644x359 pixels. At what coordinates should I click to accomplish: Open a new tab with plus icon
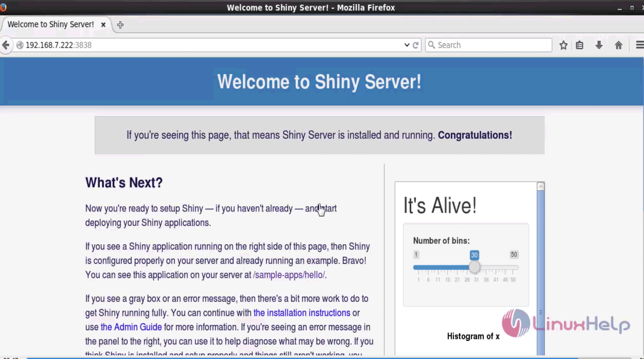pos(120,25)
